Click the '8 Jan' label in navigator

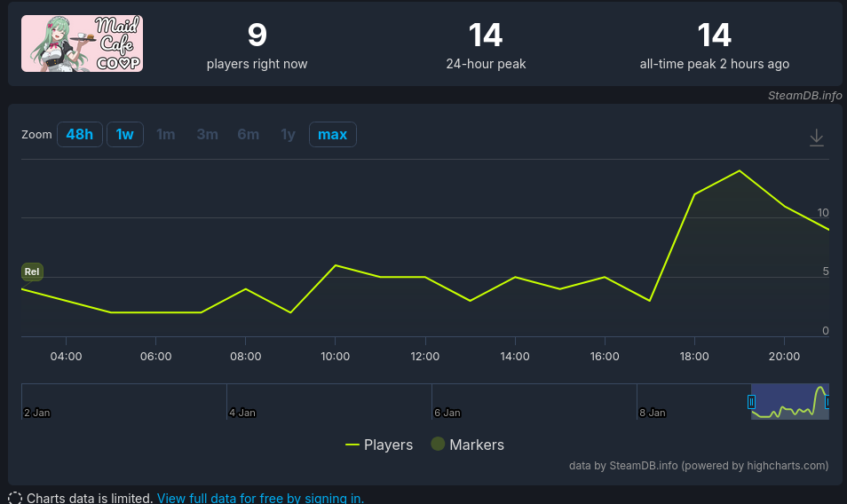653,413
